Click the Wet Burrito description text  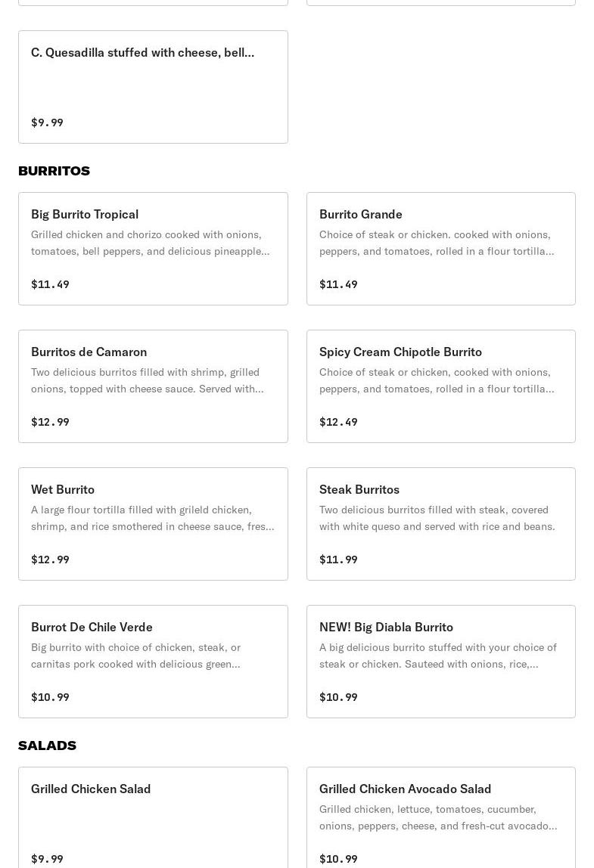click(152, 518)
